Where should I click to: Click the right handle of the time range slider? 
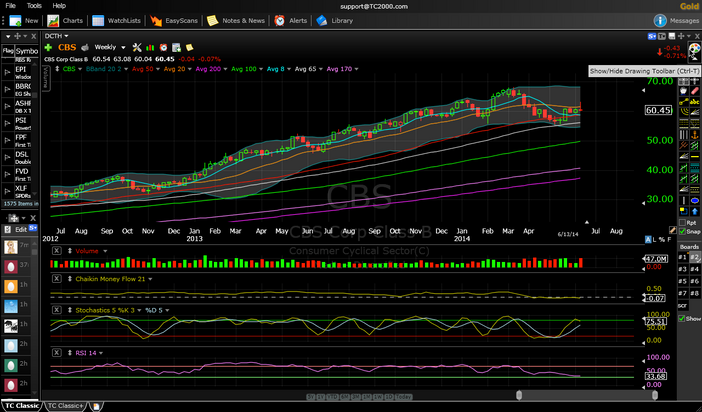[x=655, y=395]
